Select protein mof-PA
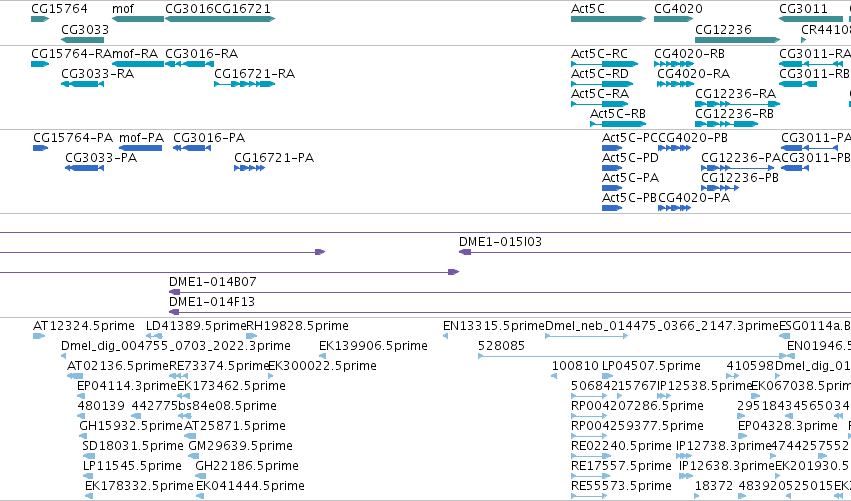 [141, 138]
